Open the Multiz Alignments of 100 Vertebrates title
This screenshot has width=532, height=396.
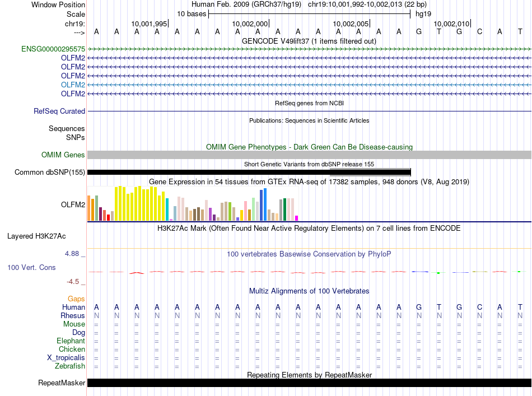[x=309, y=291]
